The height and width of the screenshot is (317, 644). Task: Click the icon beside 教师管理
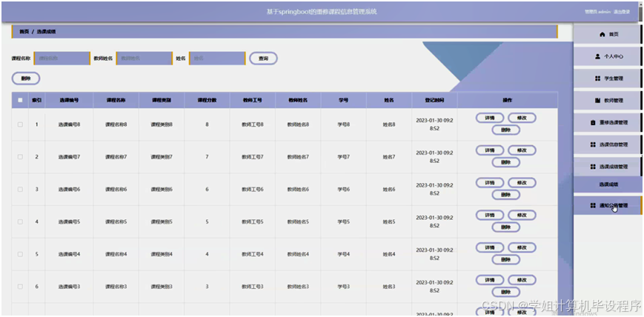[x=597, y=101]
